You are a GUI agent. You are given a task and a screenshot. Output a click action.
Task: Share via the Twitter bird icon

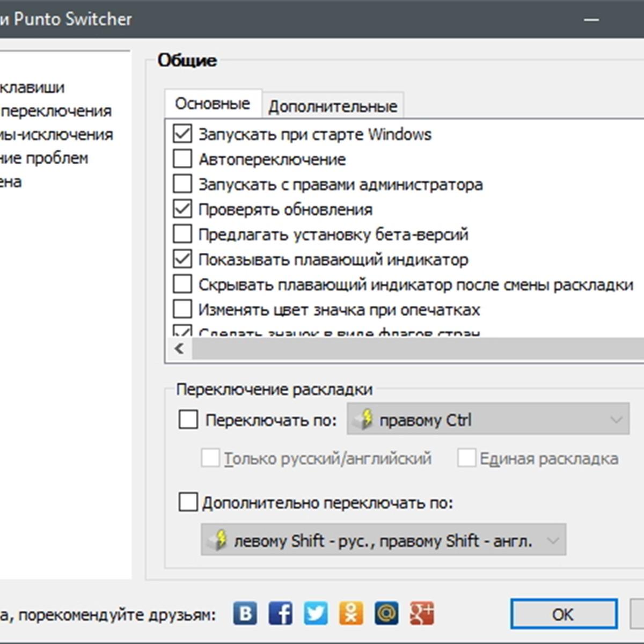316,613
